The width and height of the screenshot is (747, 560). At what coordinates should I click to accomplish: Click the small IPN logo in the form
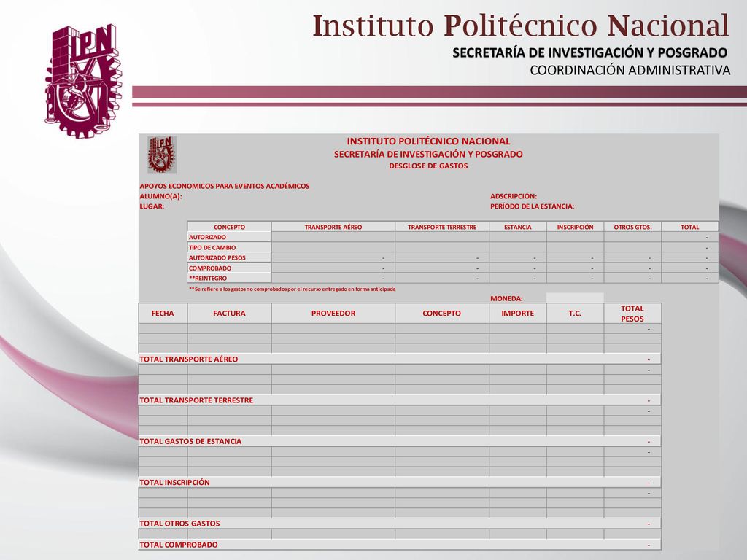click(x=162, y=155)
